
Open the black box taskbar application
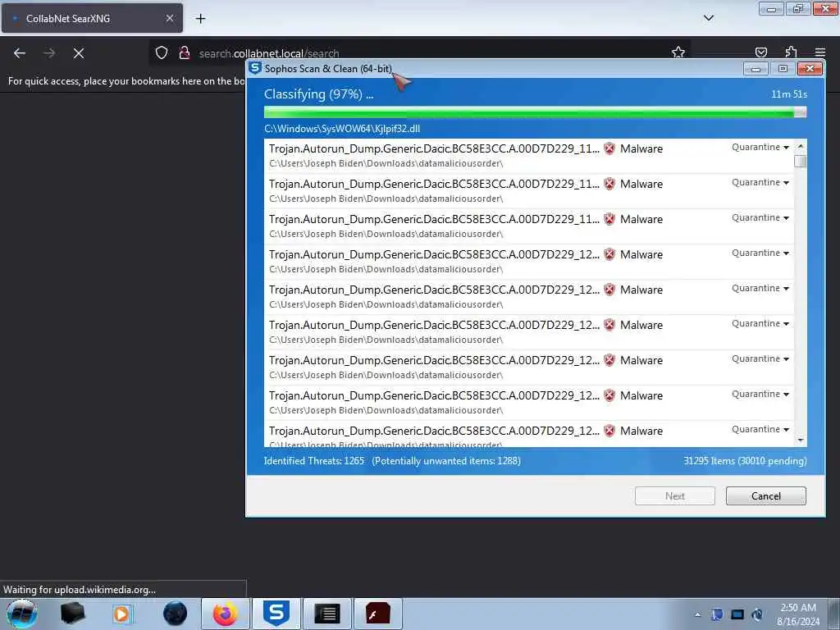[73, 614]
